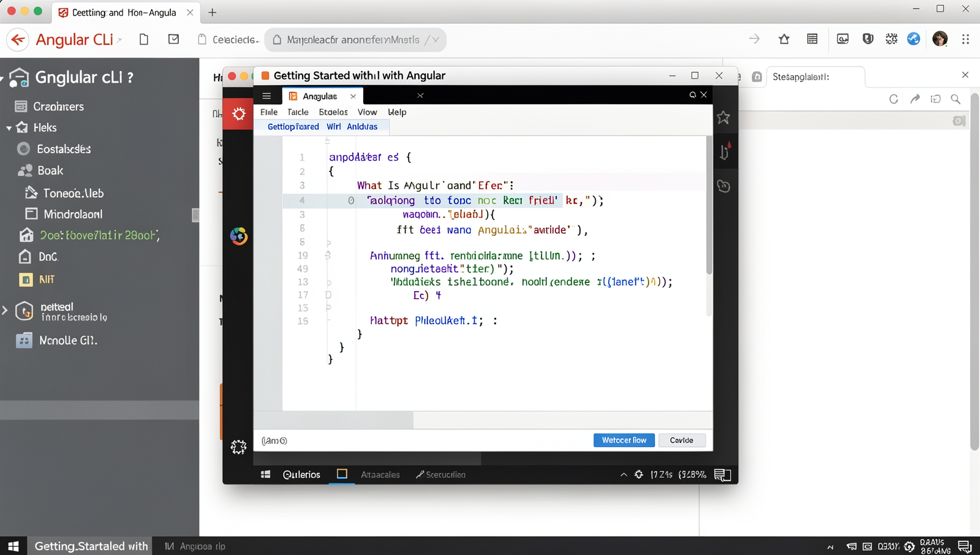Image resolution: width=980 pixels, height=555 pixels.
Task: Click the colorful circular logo icon in sidebar
Action: pos(238,236)
